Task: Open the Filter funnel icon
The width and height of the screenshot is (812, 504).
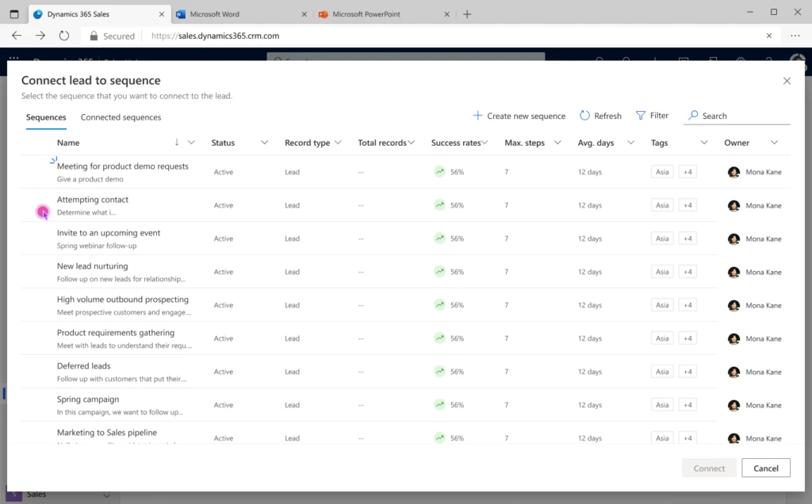Action: click(641, 116)
